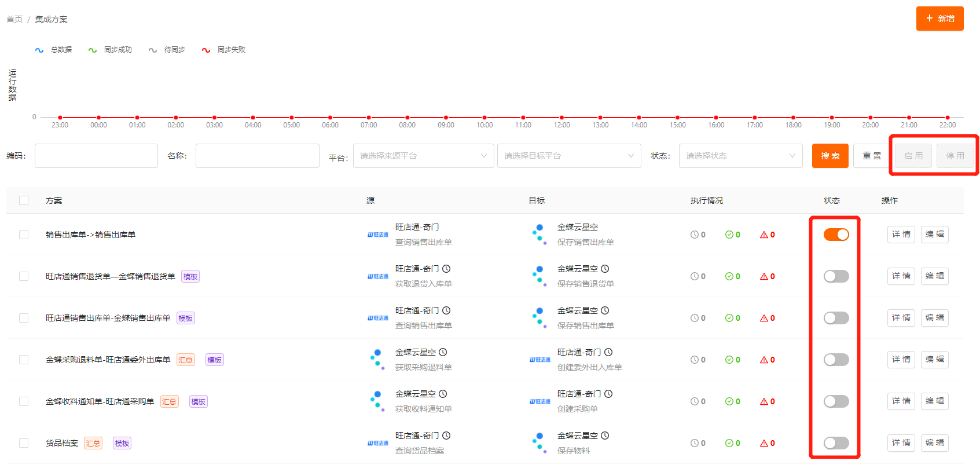The width and height of the screenshot is (980, 472).
Task: Click green success icon in first row
Action: pos(729,235)
